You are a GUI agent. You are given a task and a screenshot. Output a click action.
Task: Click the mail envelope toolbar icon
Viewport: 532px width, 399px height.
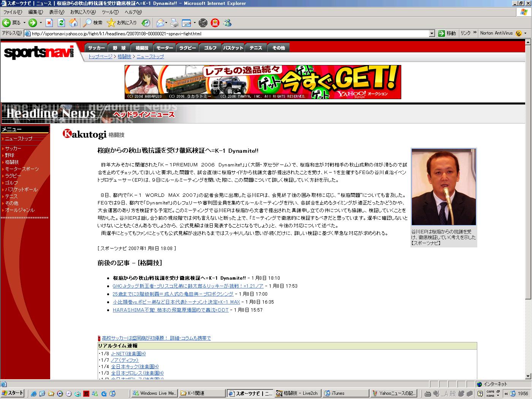click(x=160, y=23)
